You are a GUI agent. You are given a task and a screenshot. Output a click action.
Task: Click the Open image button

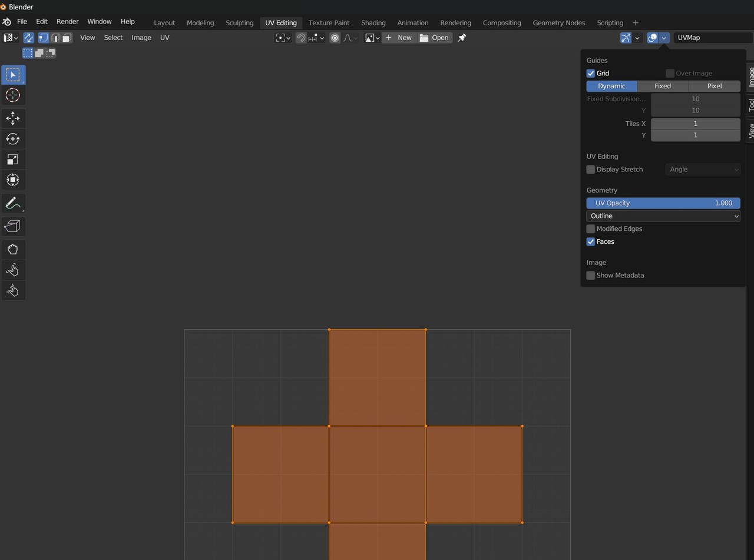tap(434, 38)
